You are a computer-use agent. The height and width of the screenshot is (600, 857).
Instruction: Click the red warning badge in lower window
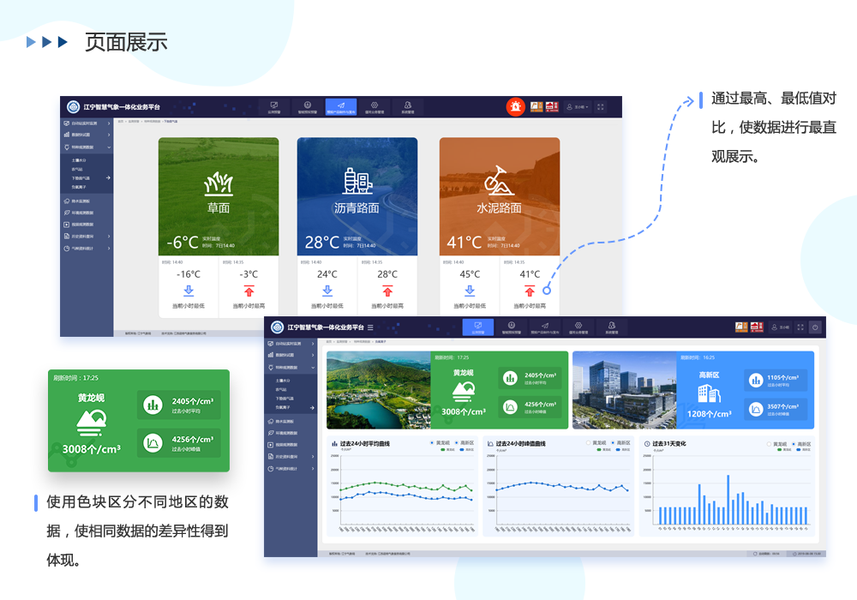757,327
